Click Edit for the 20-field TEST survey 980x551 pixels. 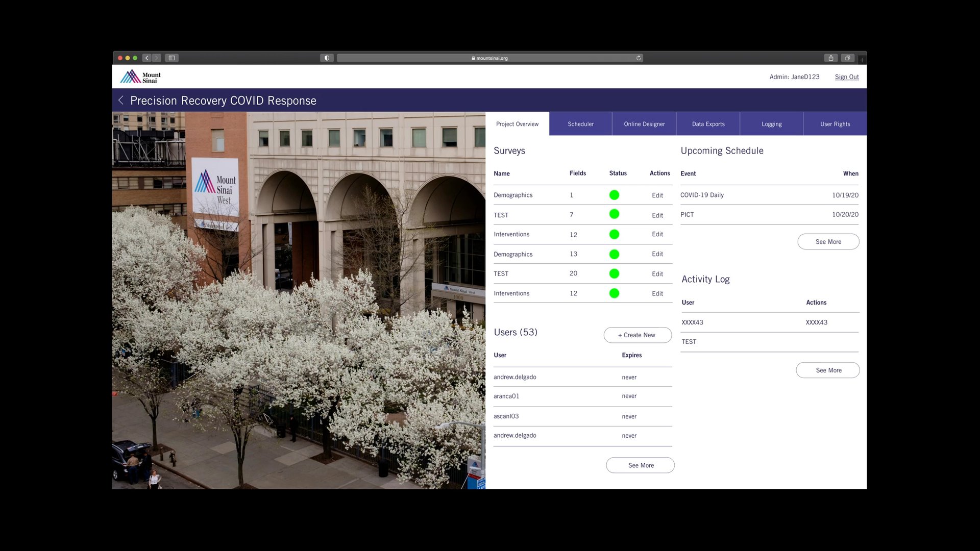click(x=657, y=274)
